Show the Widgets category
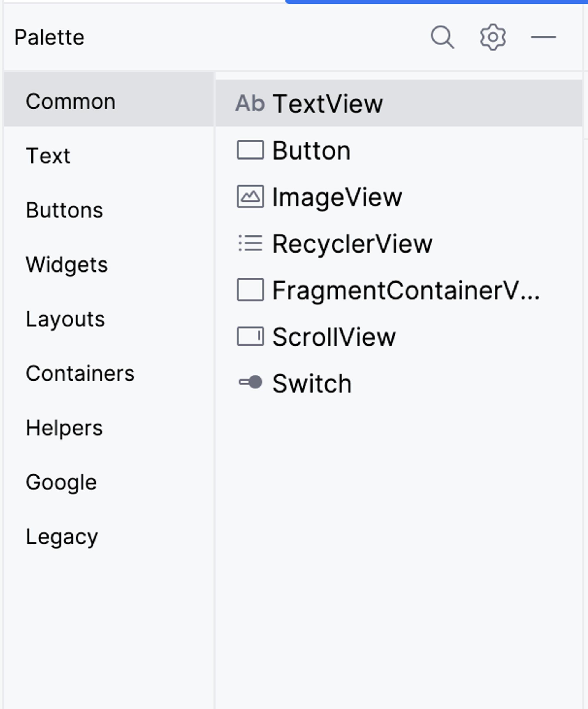Viewport: 588px width, 709px height. [x=67, y=265]
